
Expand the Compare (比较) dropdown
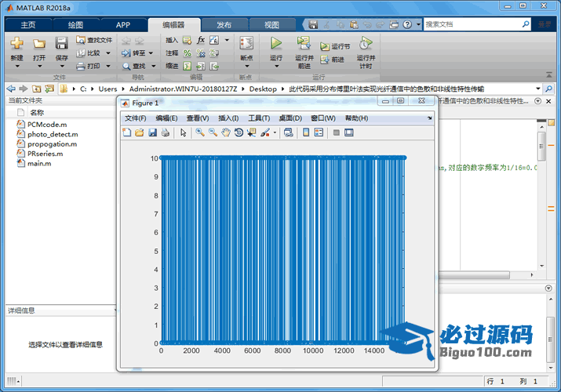[108, 53]
